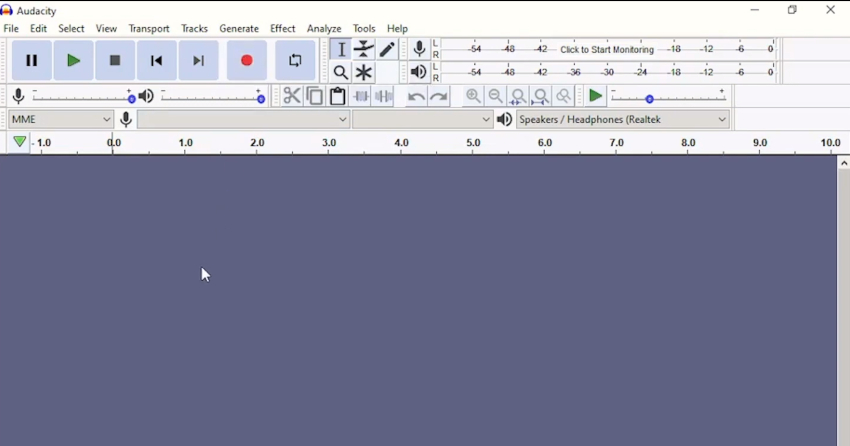The width and height of the screenshot is (850, 446).
Task: Click the recording volume slider
Action: [83, 96]
